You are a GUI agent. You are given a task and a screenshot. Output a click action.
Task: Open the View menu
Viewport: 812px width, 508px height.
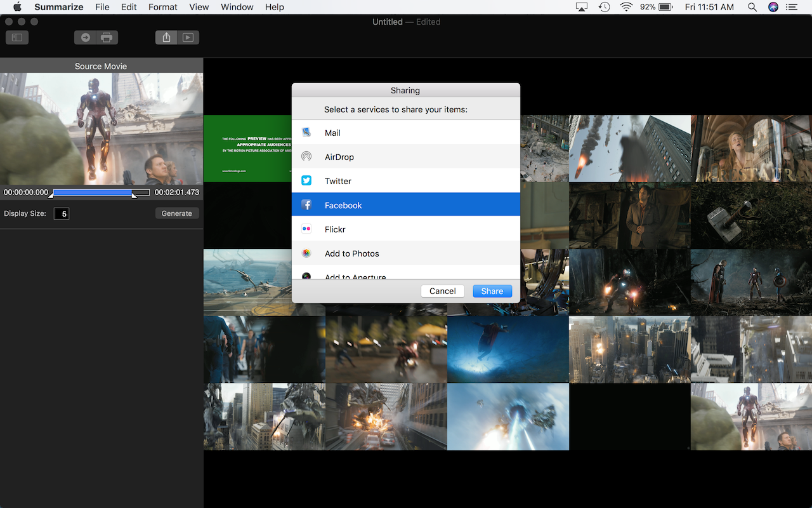pos(199,7)
